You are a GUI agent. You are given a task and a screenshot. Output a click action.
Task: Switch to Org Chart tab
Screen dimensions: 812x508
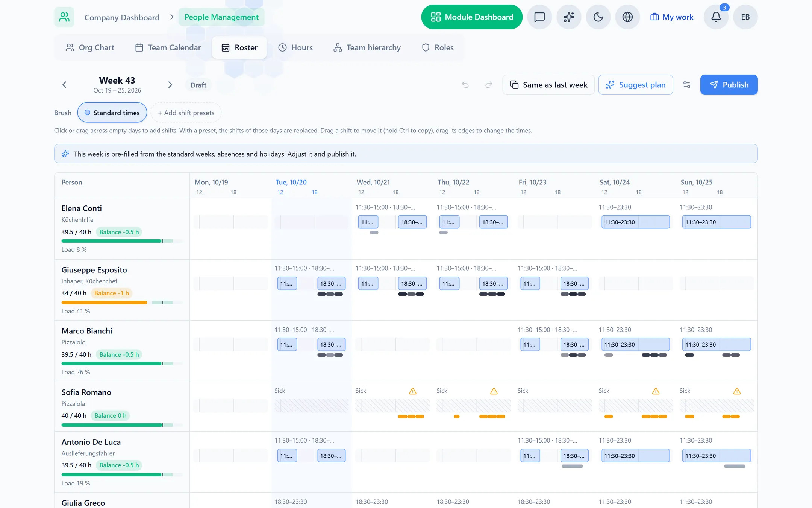point(90,47)
